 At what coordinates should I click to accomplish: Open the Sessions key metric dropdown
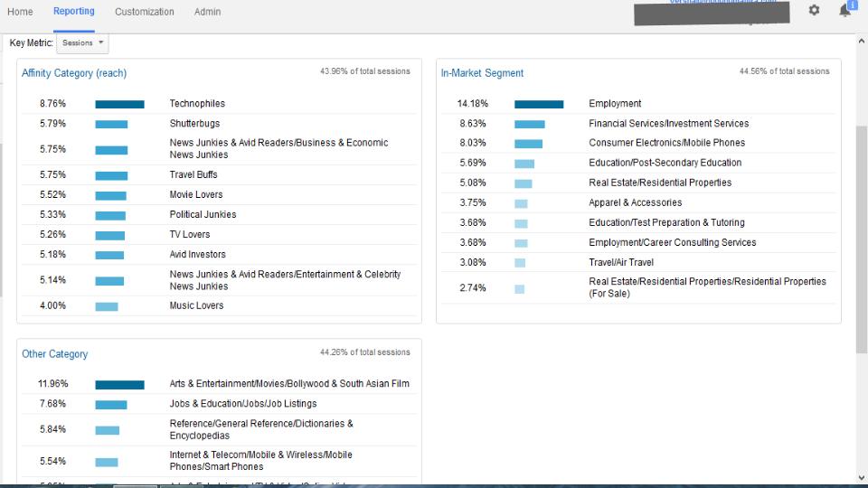[x=82, y=43]
